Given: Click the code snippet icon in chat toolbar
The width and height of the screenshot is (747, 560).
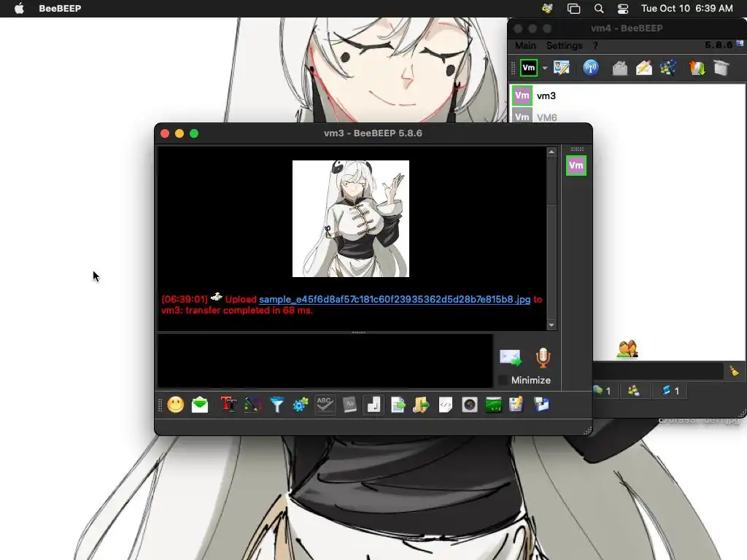Looking at the screenshot, I should (x=446, y=405).
